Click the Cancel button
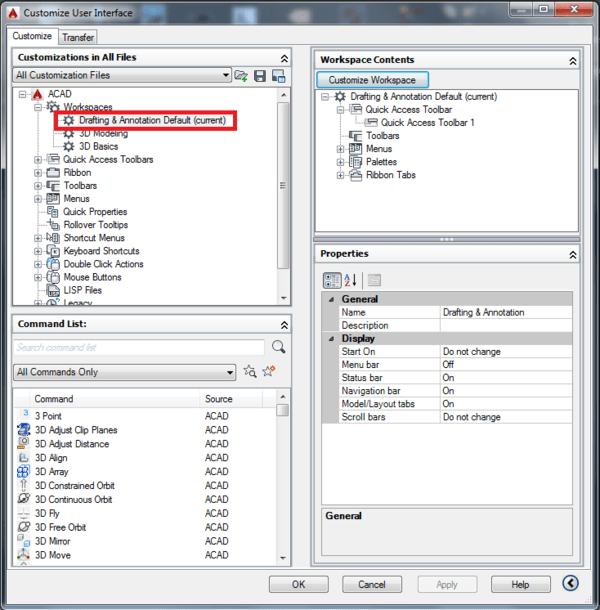 click(372, 584)
